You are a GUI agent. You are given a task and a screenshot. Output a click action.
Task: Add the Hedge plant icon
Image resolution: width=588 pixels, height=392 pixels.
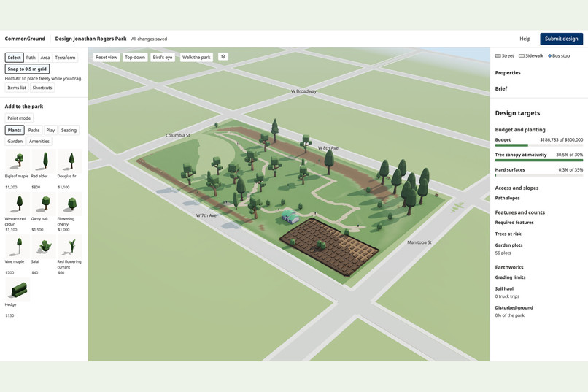(18, 290)
